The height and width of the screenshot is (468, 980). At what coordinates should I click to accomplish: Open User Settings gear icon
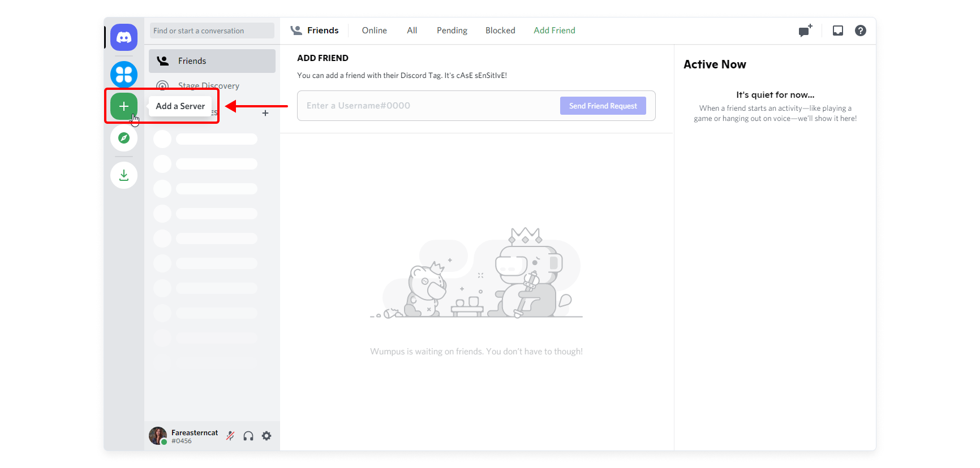pos(267,436)
